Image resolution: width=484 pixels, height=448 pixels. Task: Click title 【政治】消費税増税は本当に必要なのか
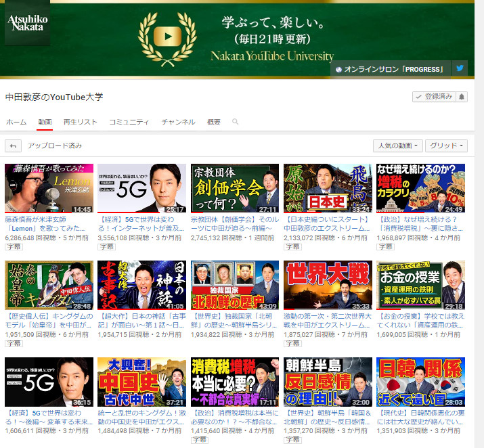point(235,417)
